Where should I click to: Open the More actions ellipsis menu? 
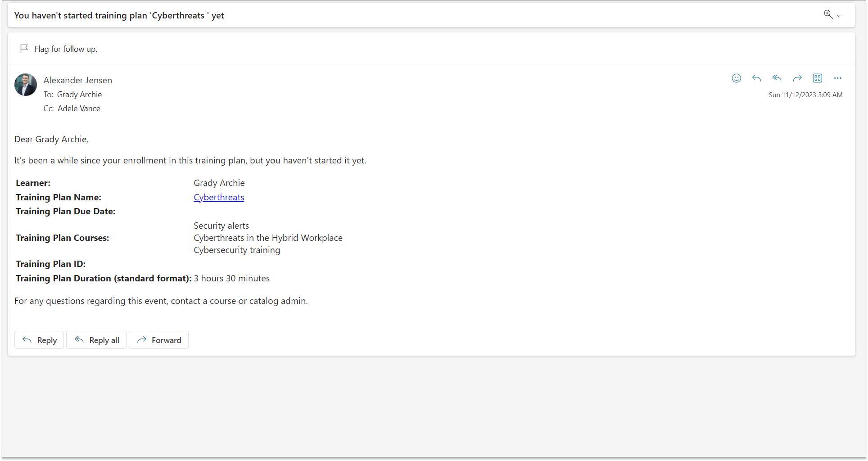coord(837,78)
